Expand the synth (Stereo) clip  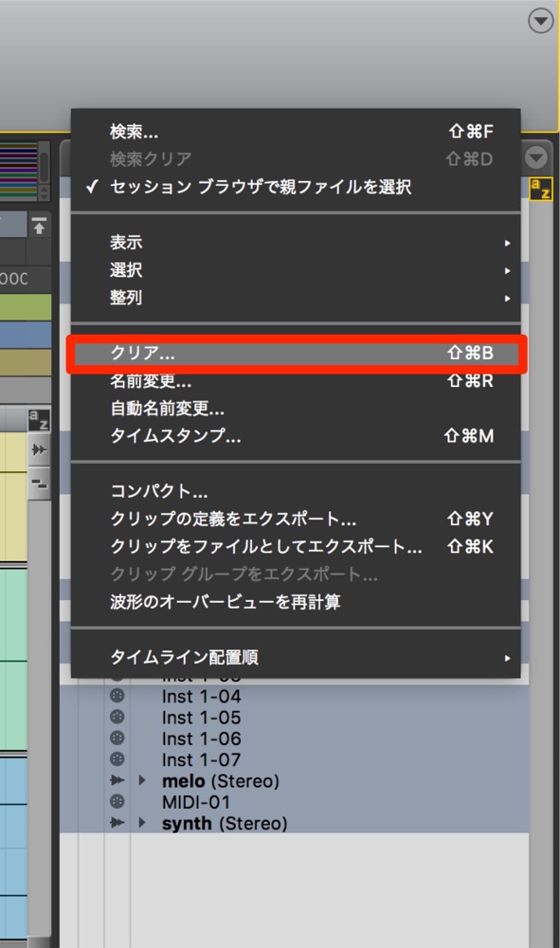pyautogui.click(x=142, y=823)
